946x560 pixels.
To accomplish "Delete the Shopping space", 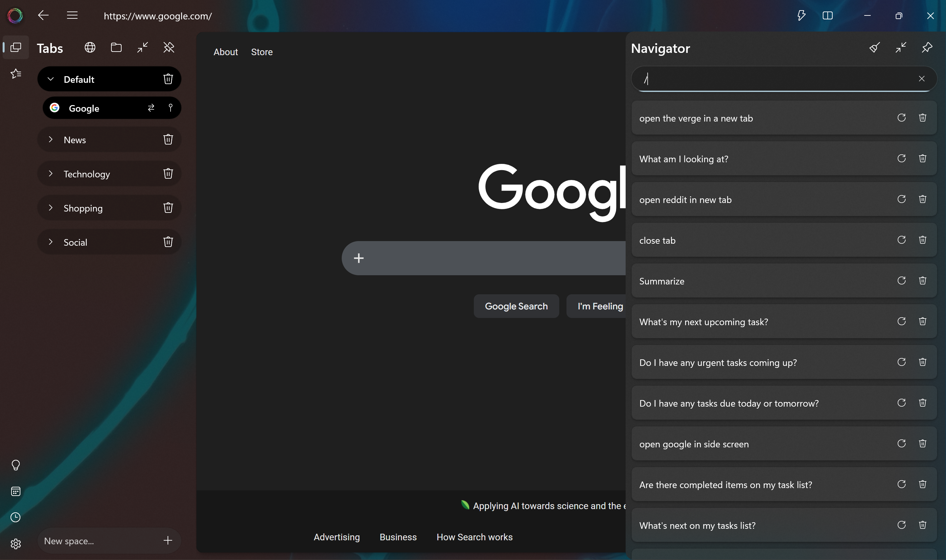I will pos(168,208).
